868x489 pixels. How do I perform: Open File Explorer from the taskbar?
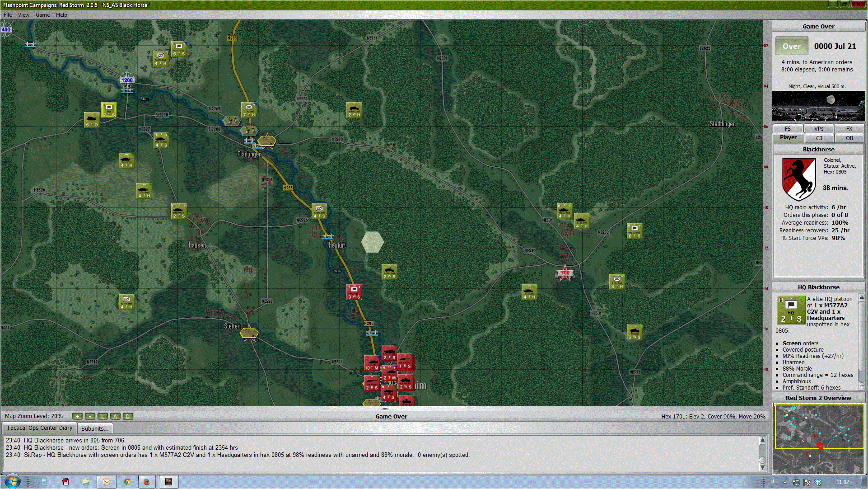85,482
